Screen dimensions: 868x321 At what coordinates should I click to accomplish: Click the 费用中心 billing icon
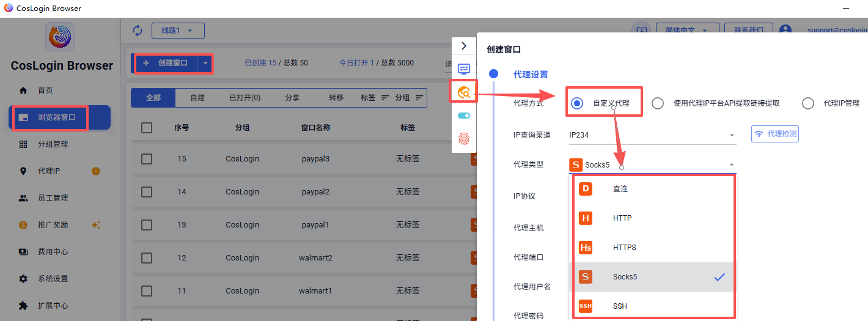(23, 252)
